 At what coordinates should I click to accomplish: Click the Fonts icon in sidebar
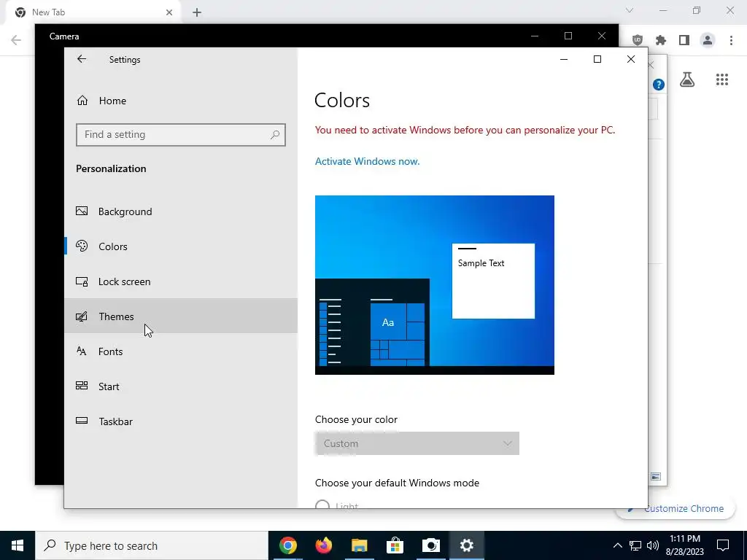tap(82, 351)
